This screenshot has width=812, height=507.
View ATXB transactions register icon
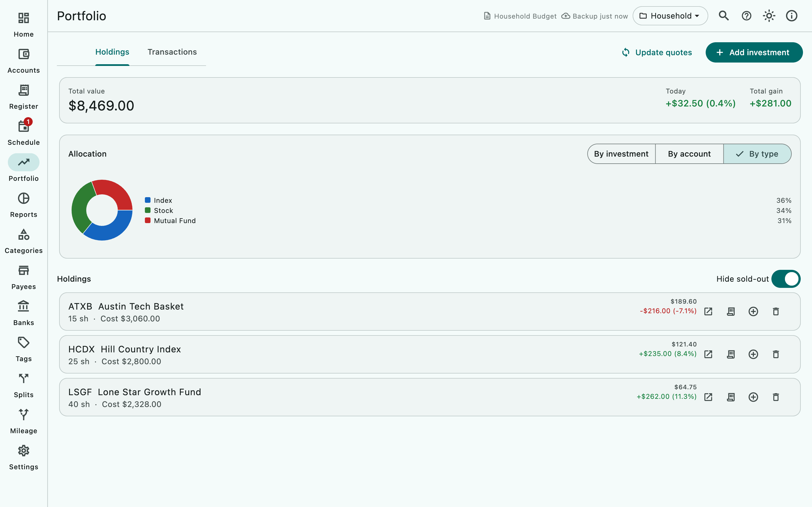pos(731,312)
